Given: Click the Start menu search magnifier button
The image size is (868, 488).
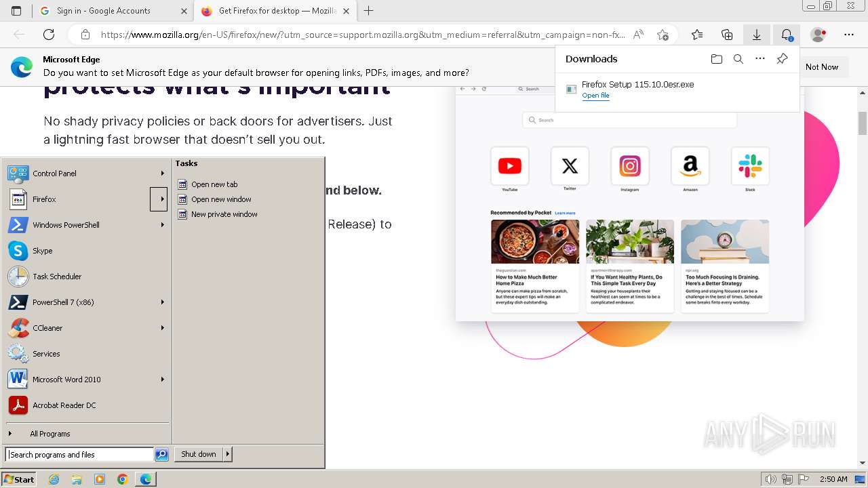Looking at the screenshot, I should 161,455.
